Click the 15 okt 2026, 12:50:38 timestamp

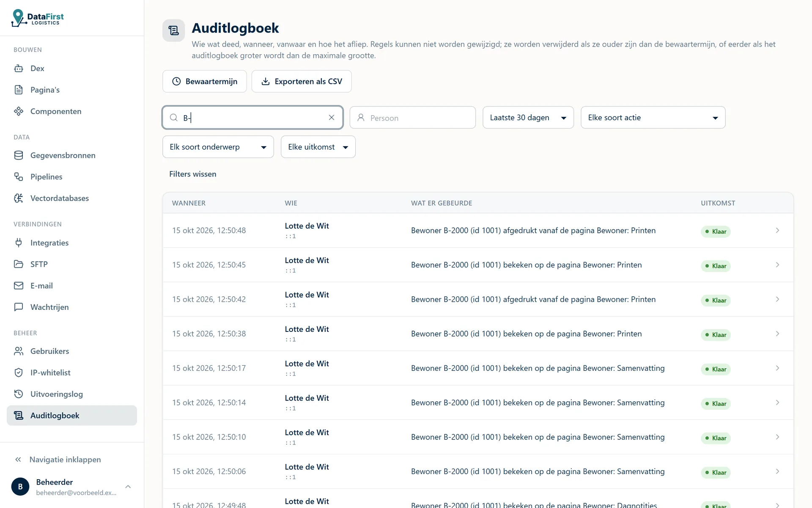(x=209, y=334)
